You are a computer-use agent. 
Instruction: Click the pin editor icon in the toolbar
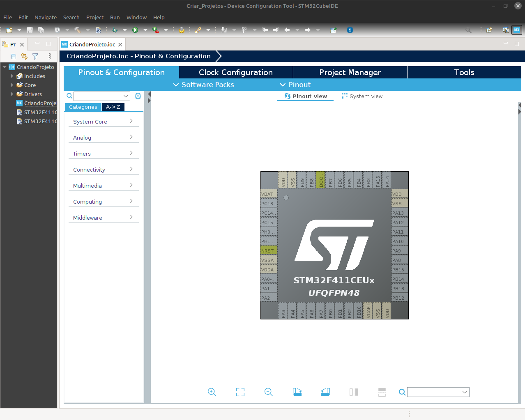pos(333,30)
